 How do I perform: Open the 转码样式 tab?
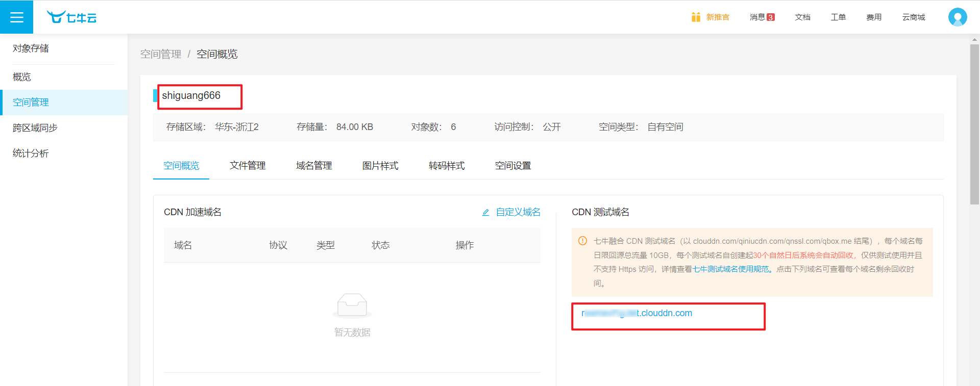(x=447, y=166)
